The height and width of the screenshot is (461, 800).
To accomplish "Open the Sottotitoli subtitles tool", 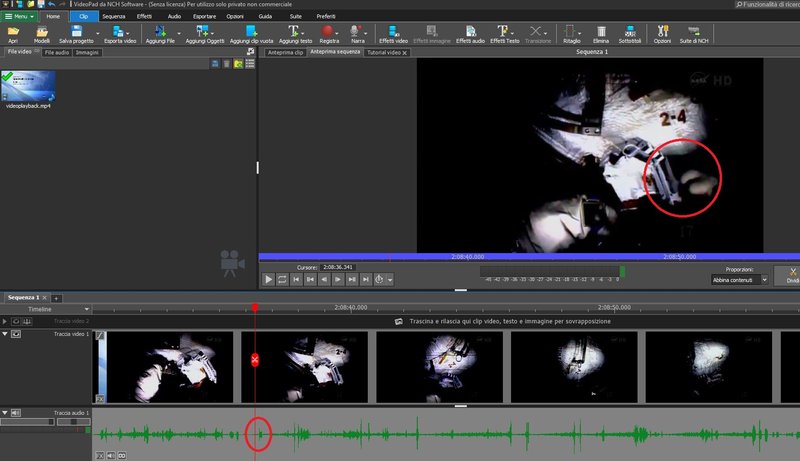I will pos(630,34).
